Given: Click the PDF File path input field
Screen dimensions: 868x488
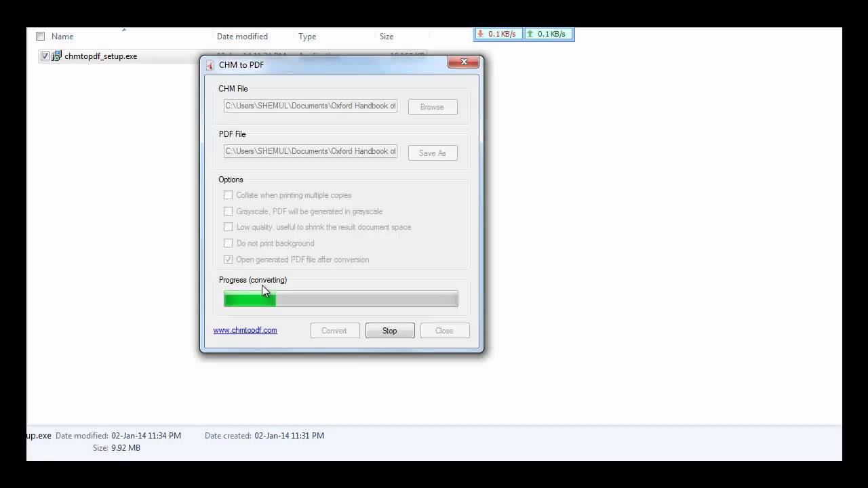Looking at the screenshot, I should pyautogui.click(x=311, y=151).
